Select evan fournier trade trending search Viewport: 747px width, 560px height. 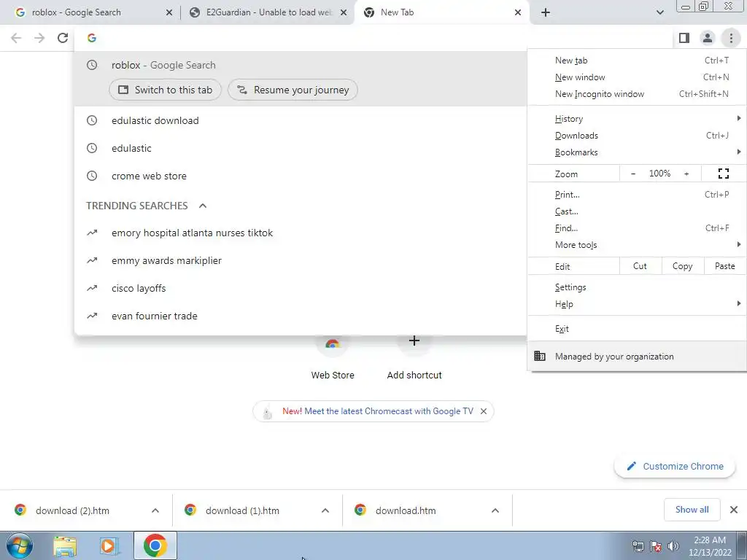click(x=301, y=316)
